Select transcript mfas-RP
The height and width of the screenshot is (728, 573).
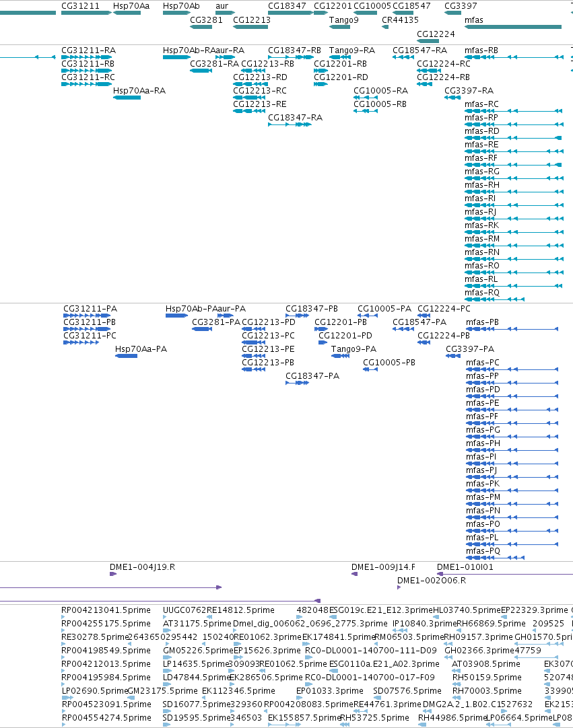point(481,118)
